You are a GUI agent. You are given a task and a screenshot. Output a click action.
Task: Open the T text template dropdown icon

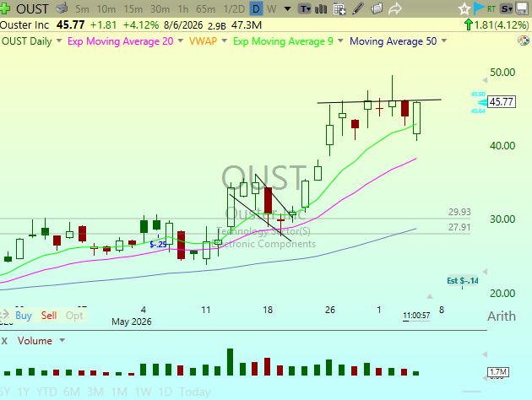[x=305, y=8]
